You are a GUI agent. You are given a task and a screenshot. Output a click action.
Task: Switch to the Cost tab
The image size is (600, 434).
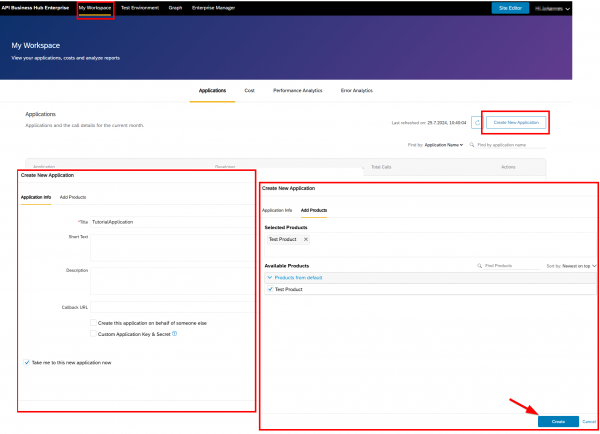[x=249, y=90]
